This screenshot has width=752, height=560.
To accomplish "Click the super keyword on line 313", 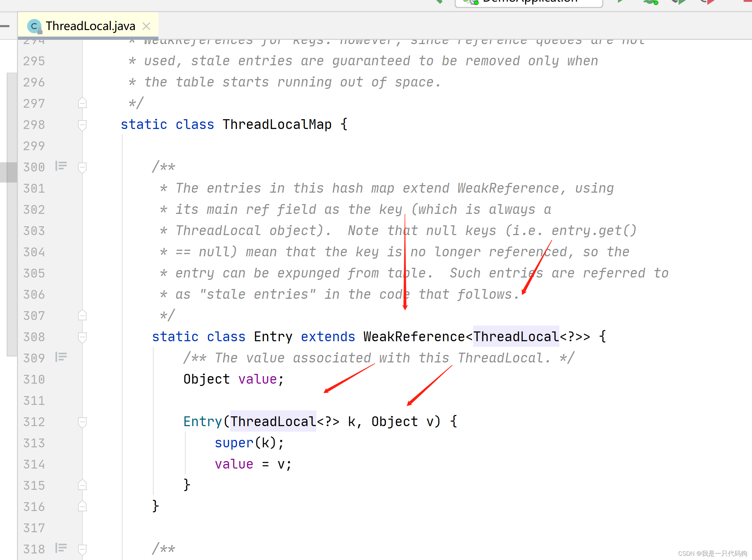I will click(234, 443).
